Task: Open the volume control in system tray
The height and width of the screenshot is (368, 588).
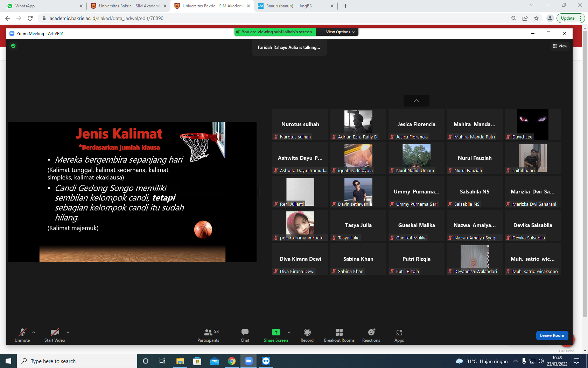Action: [x=541, y=361]
